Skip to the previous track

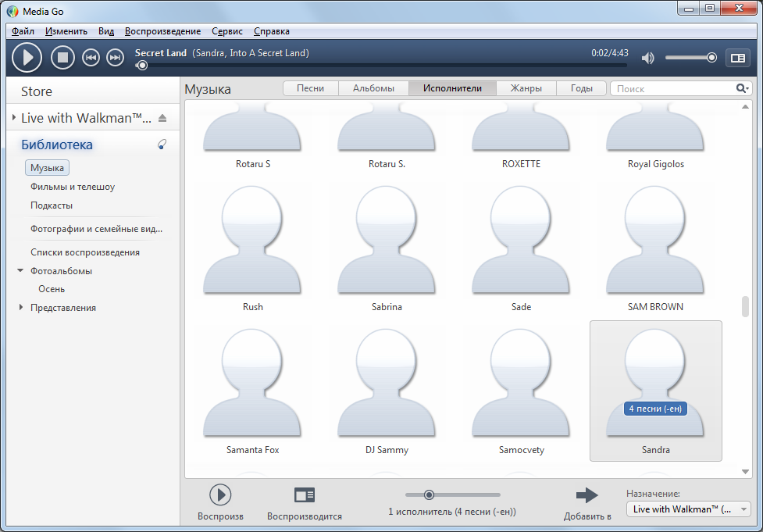pyautogui.click(x=91, y=58)
